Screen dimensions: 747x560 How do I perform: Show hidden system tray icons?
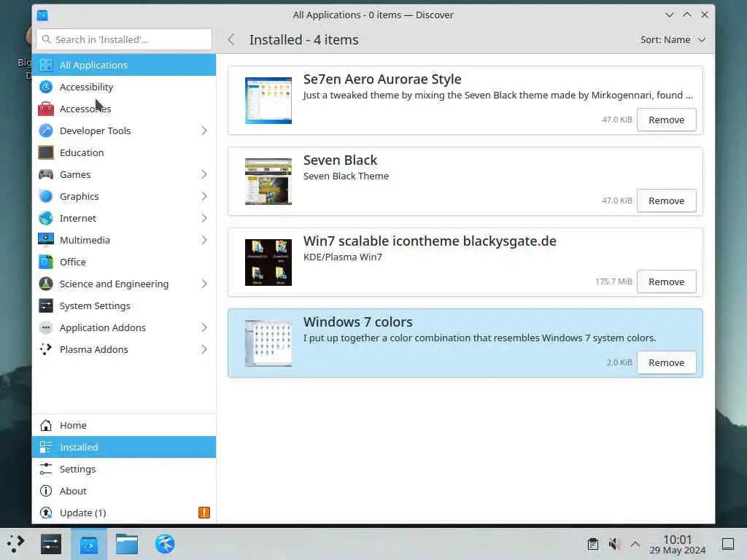point(635,544)
